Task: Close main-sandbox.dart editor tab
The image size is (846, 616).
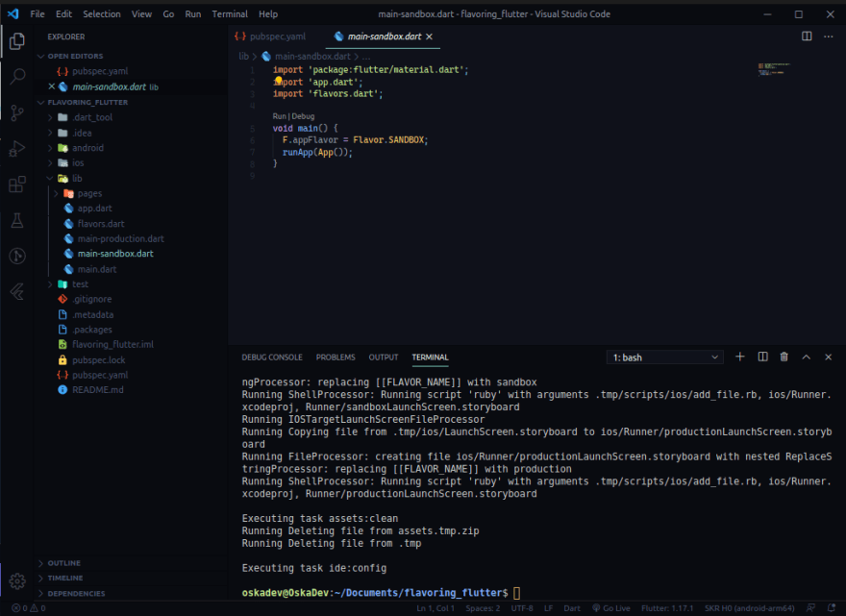Action: 429,37
